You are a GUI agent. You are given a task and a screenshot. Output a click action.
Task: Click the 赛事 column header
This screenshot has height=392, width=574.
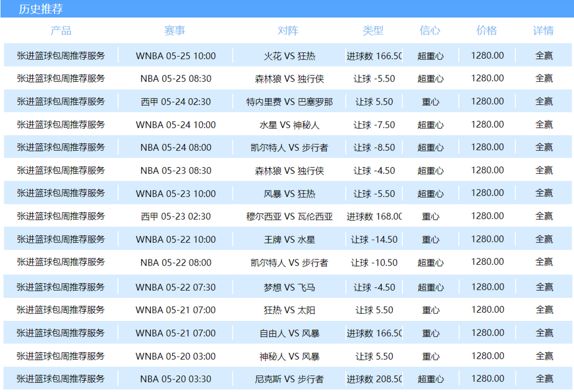coord(175,30)
